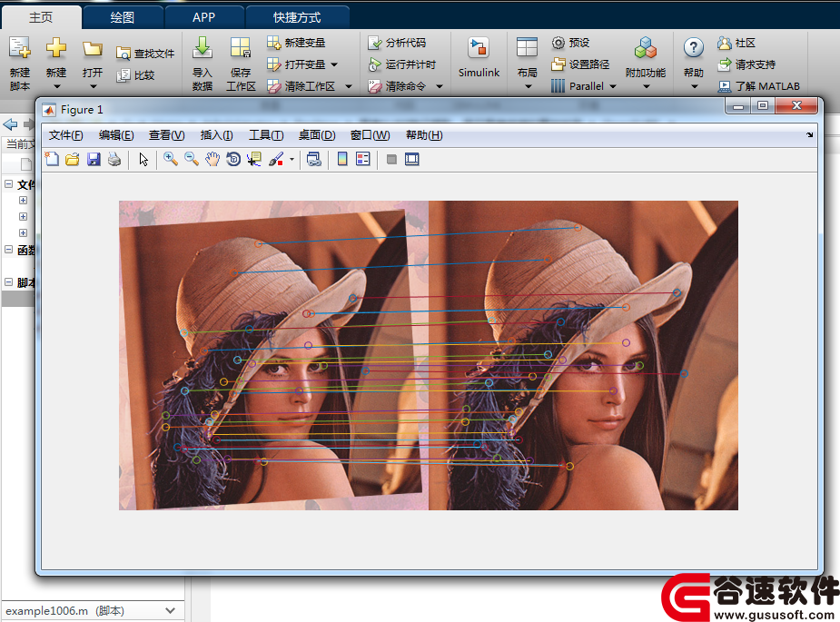Click Hide Plot Tools icon

(391, 159)
